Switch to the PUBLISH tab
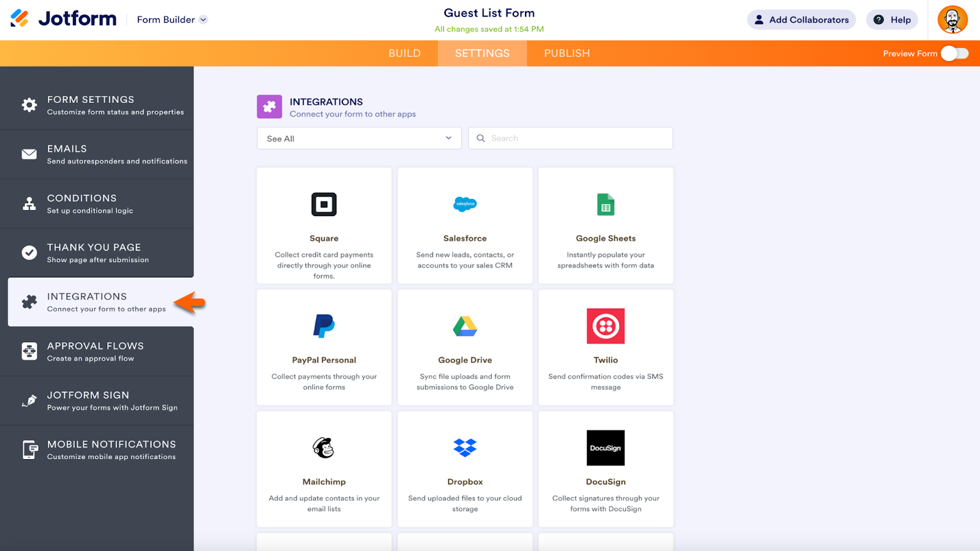The image size is (980, 551). tap(567, 53)
